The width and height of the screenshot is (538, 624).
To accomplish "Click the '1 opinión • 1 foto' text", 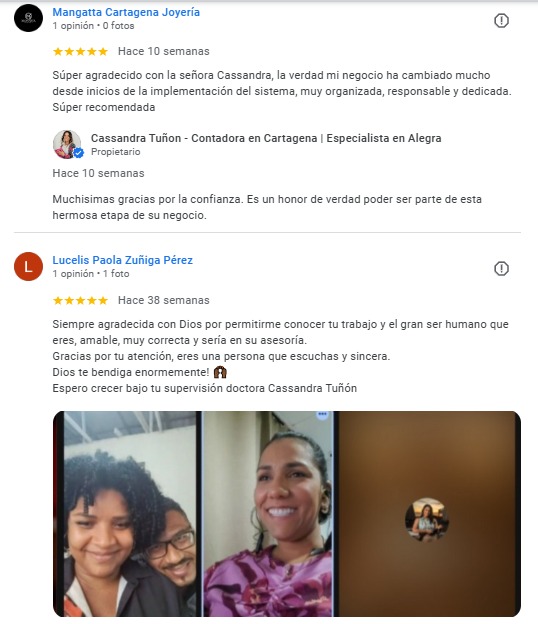I will pos(91,274).
